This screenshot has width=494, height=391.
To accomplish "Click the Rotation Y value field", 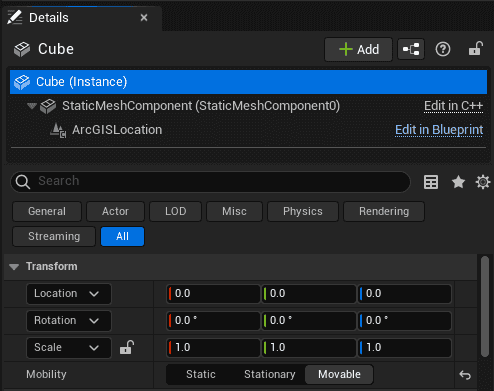I will tap(309, 321).
